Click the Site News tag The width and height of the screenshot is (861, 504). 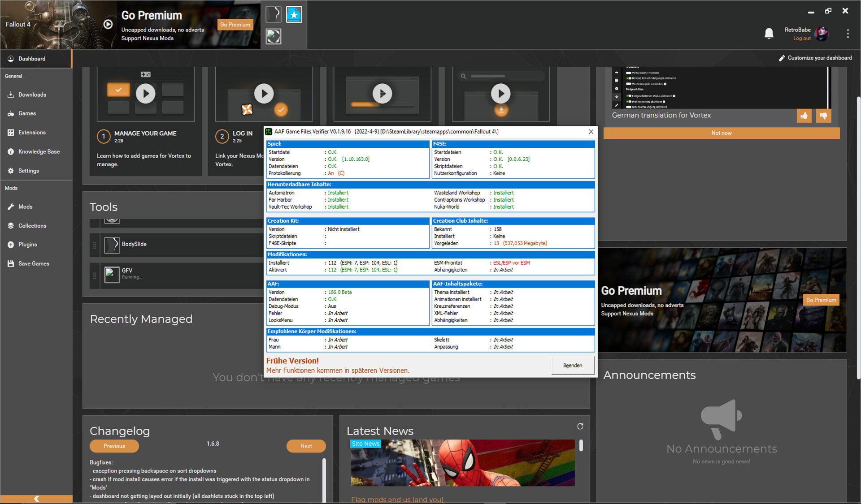click(365, 444)
